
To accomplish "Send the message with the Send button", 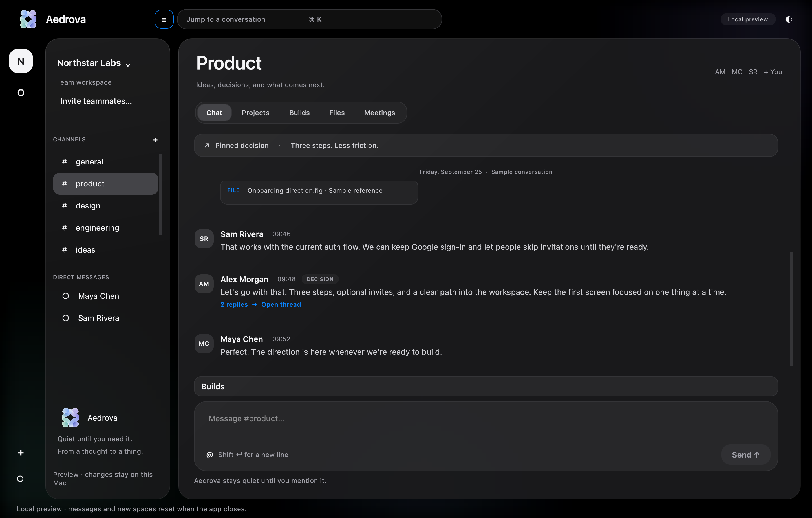I will click(745, 455).
